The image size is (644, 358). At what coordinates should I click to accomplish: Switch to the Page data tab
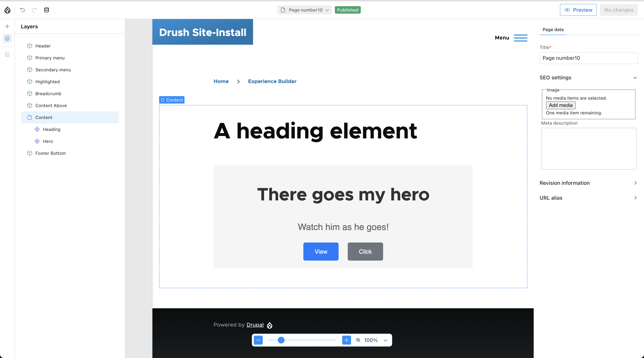553,29
